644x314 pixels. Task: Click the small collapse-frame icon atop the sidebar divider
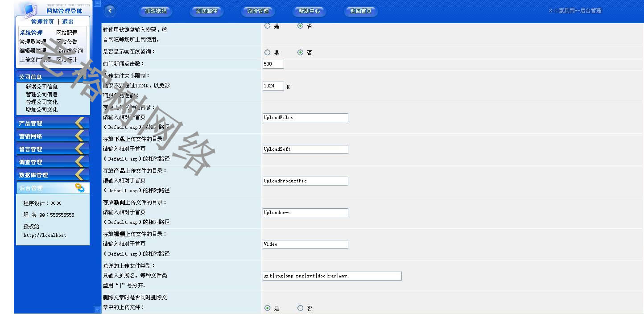[98, 3]
